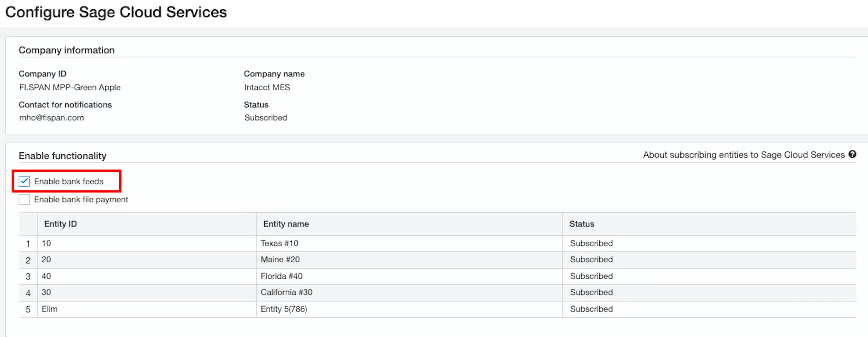
Task: Click company ID value FI.SPAN MPP-Green Apple
Action: (70, 87)
